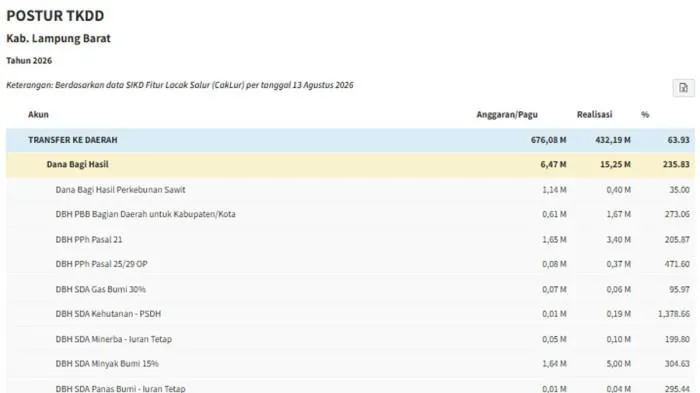
Task: Click the 95.97 Gas Bumi percentage
Action: coord(679,289)
